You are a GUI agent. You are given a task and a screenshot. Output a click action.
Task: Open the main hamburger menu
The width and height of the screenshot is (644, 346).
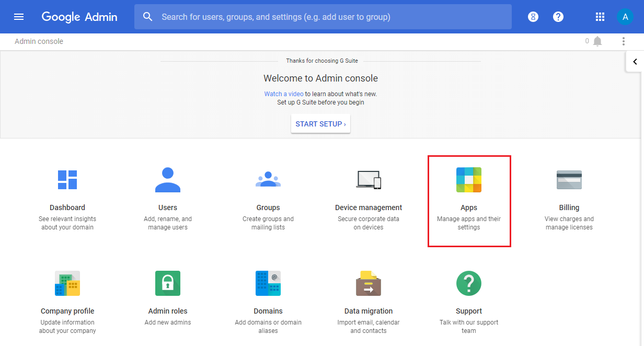pyautogui.click(x=19, y=17)
